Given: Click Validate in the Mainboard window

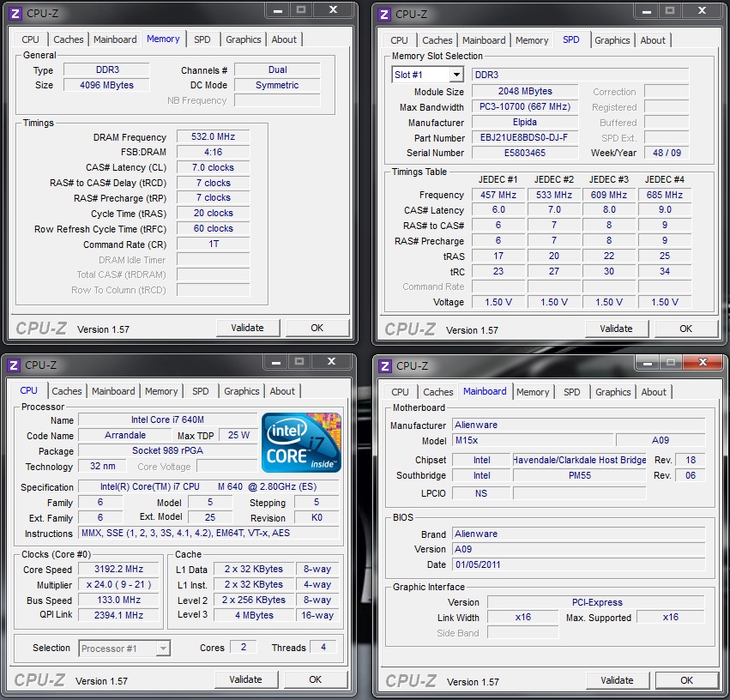Looking at the screenshot, I should click(618, 680).
